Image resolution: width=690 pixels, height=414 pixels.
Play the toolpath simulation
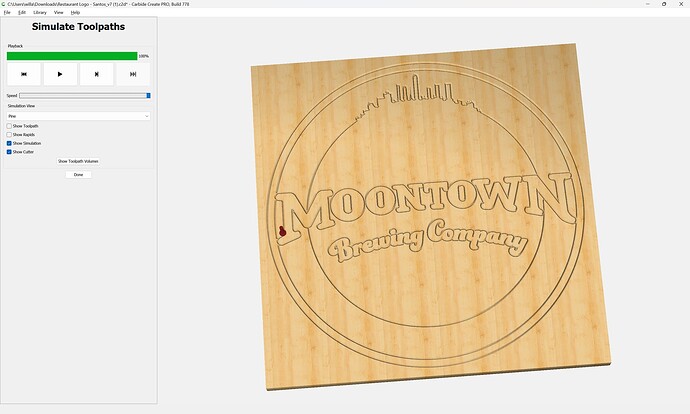pyautogui.click(x=60, y=74)
